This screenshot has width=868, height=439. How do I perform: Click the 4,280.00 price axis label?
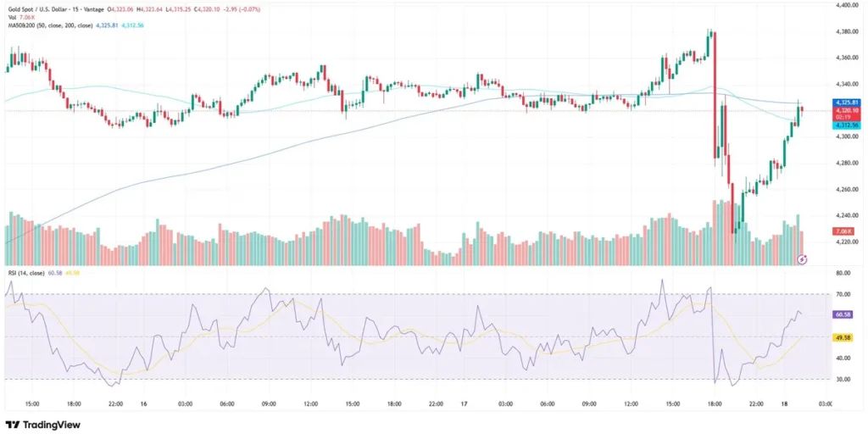point(847,163)
